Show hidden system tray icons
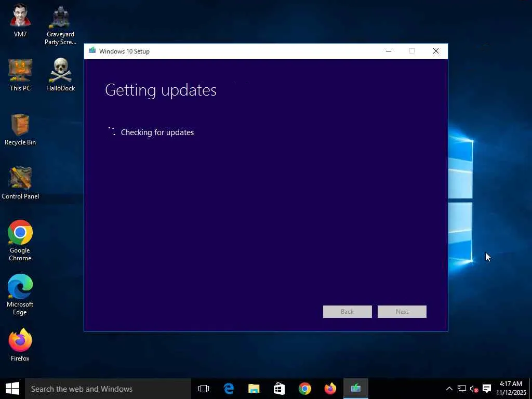Screen dimensions: 532x399 click(x=449, y=389)
